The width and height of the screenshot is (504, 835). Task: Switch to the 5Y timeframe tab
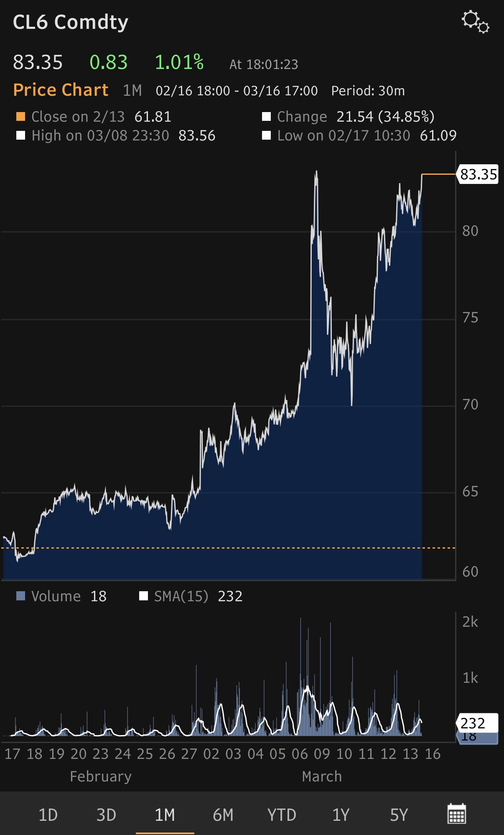pyautogui.click(x=399, y=815)
